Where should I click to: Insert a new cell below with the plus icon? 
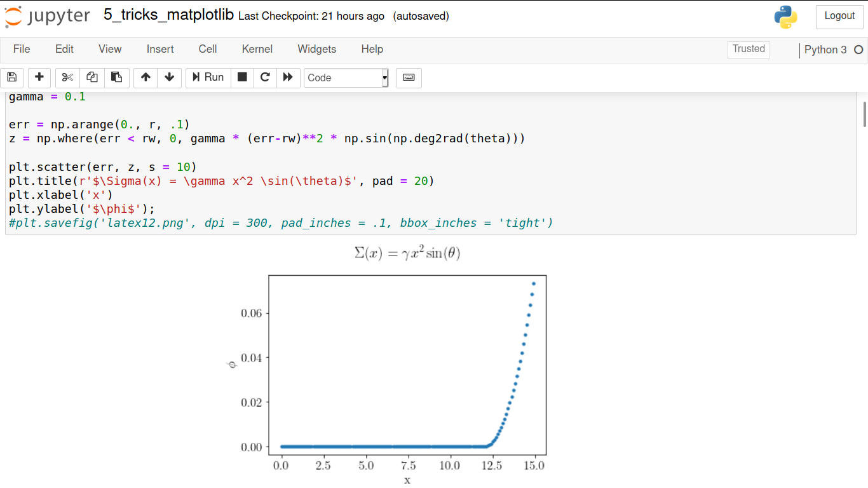pos(39,78)
